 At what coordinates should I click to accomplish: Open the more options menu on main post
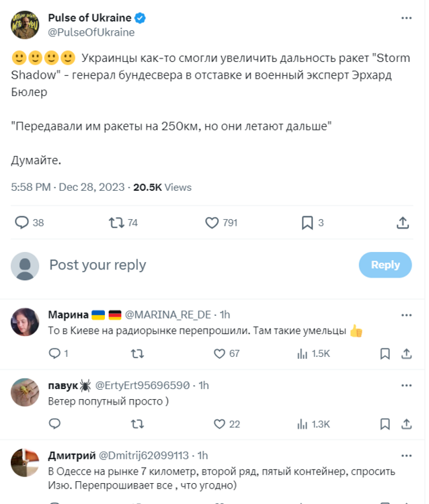[x=406, y=18]
